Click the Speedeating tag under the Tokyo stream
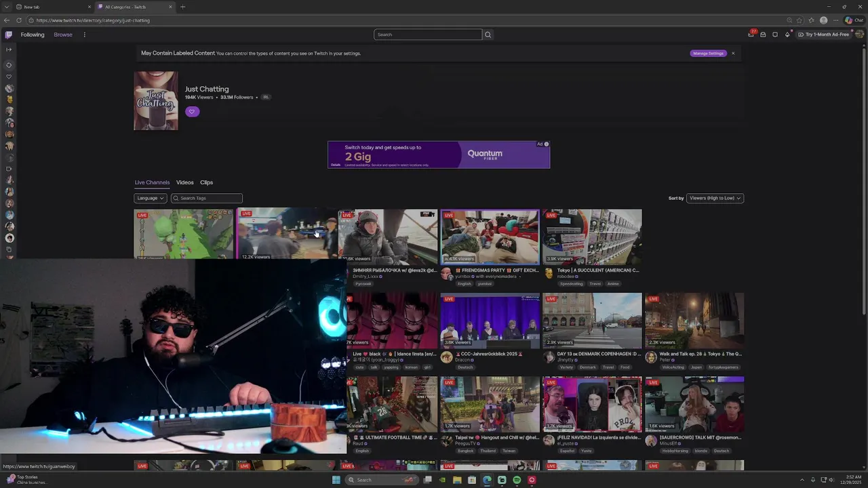Viewport: 868px width, 488px height. coord(572,284)
